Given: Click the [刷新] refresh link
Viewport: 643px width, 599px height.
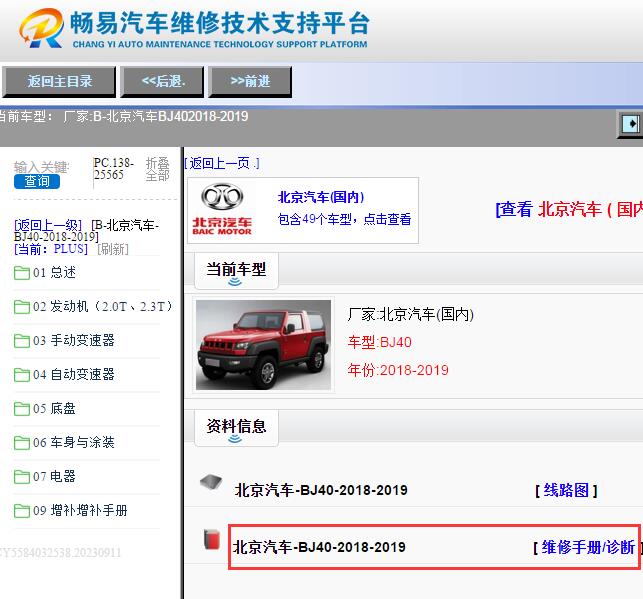Looking at the screenshot, I should pyautogui.click(x=113, y=249).
